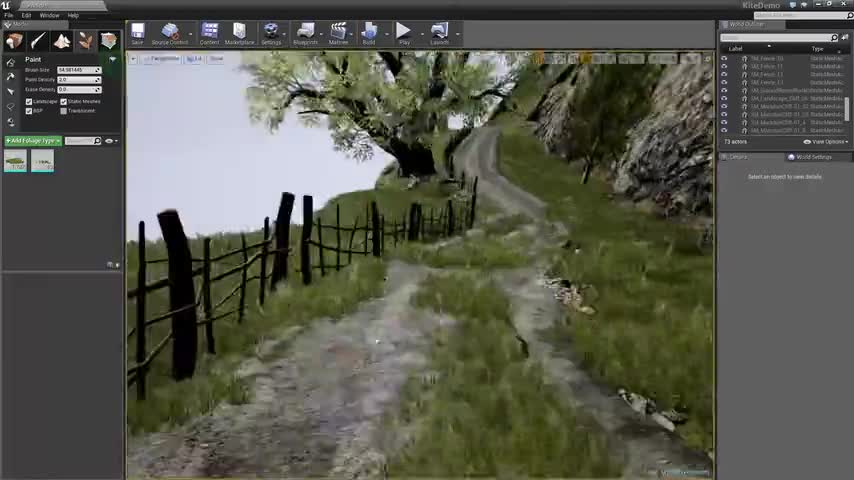Viewport: 854px width, 480px height.
Task: Enable the Translucent checkbox
Action: [64, 111]
